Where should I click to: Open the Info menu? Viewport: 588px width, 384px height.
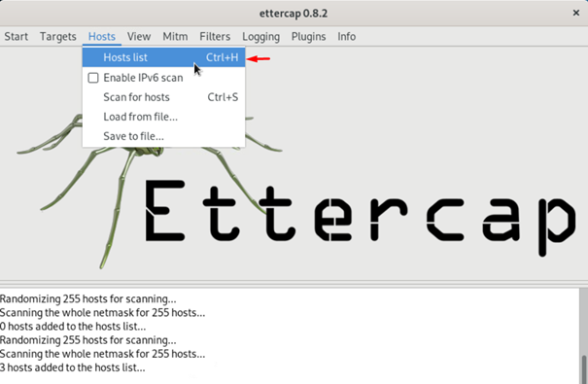pyautogui.click(x=347, y=36)
